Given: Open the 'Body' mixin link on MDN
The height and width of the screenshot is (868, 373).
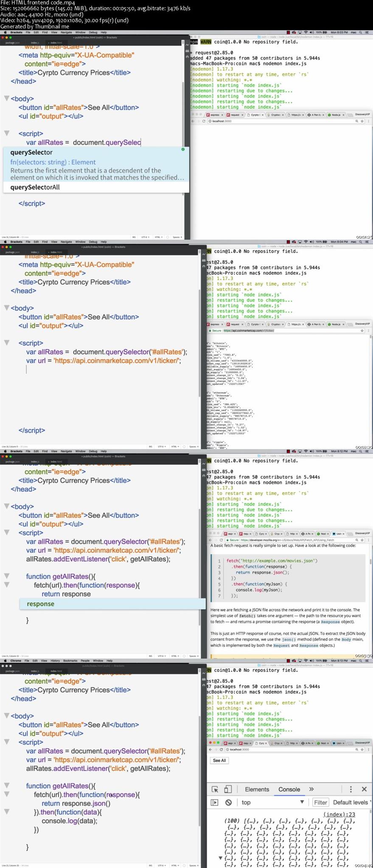Looking at the screenshot, I should point(347,639).
